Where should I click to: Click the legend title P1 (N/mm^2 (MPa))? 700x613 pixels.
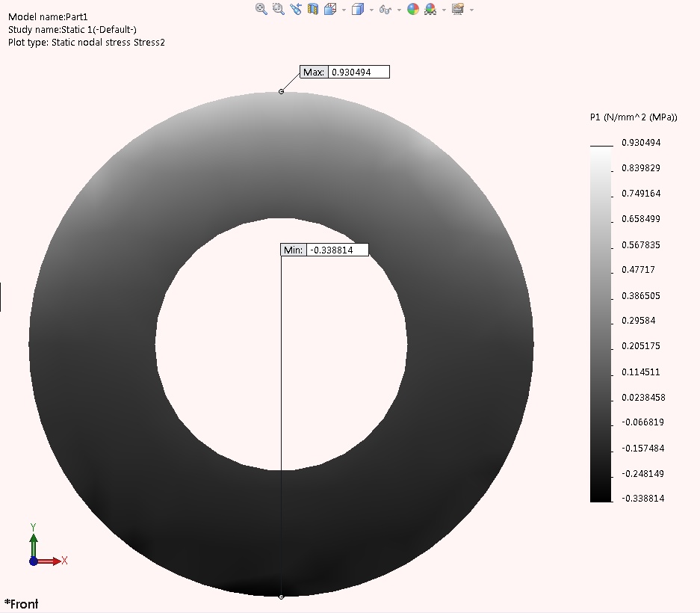tap(634, 117)
